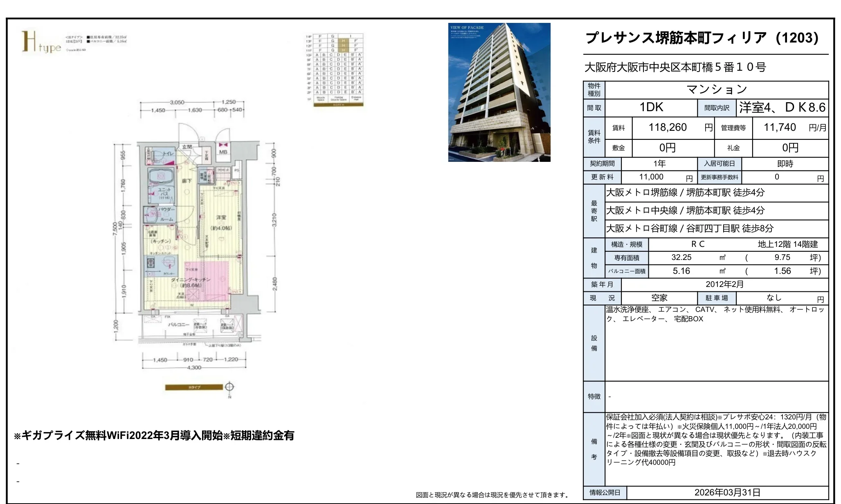This screenshot has height=504, width=841.
Task: Click the 物件種別 マンション row
Action: 718,88
